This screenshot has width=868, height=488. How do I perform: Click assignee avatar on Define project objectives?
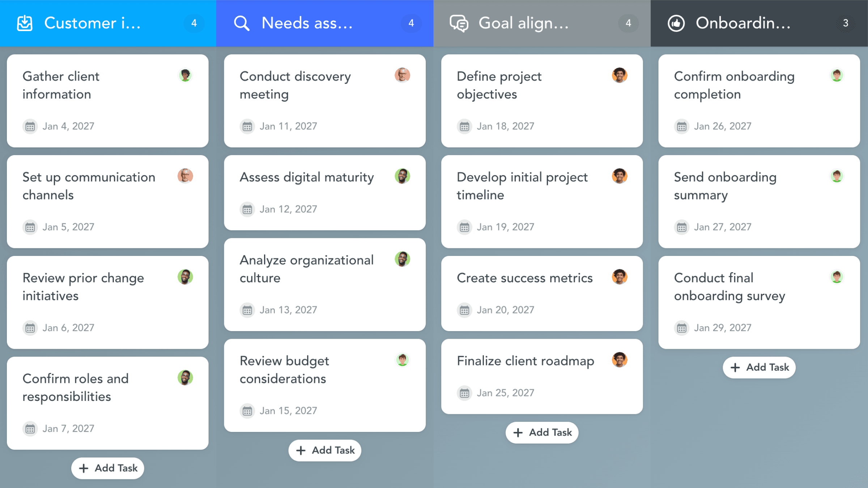coord(619,75)
